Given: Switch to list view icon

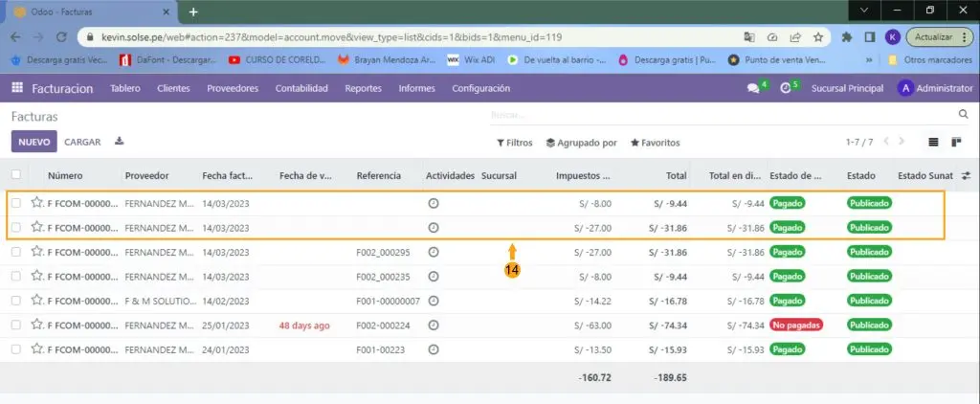Looking at the screenshot, I should [933, 142].
